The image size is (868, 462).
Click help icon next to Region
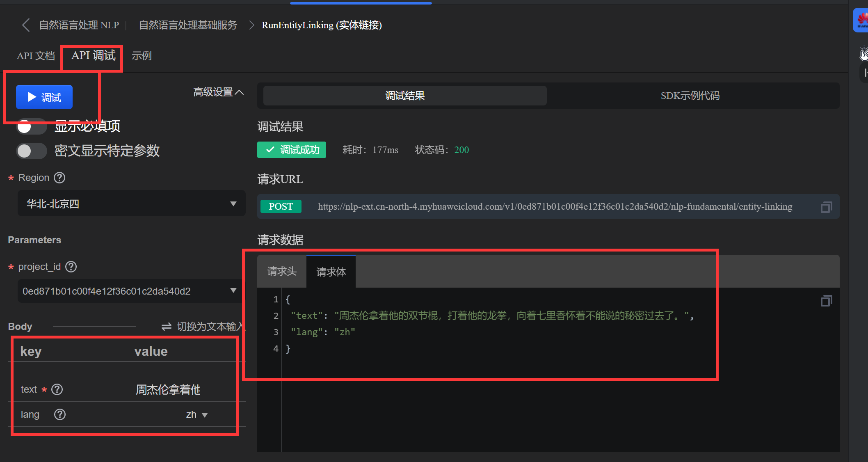(x=60, y=178)
